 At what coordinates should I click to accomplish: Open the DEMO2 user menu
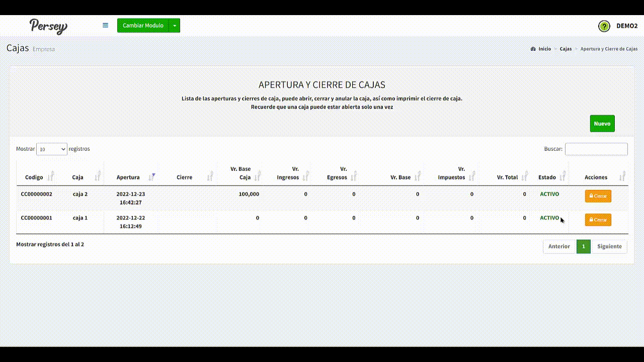(x=627, y=26)
